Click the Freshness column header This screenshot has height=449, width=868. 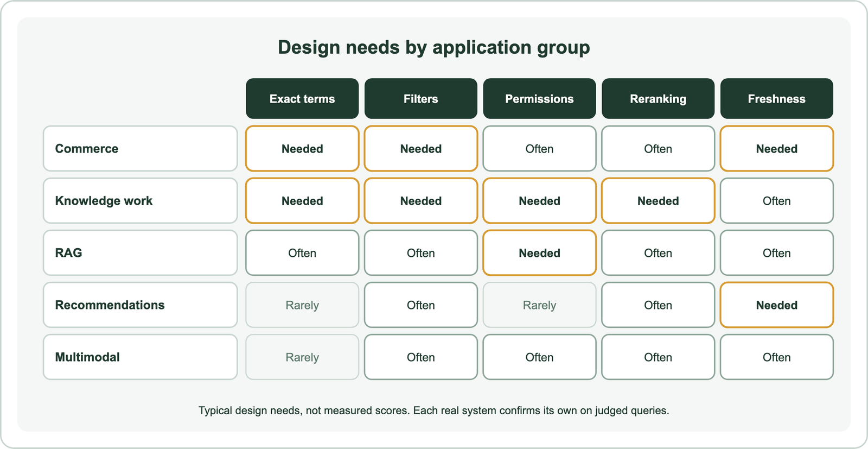click(777, 99)
